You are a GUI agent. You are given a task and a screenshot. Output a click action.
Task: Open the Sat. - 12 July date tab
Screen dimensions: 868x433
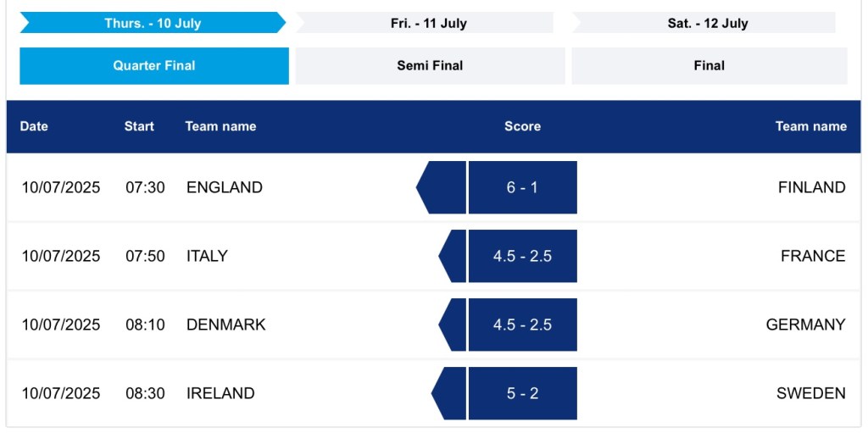pyautogui.click(x=707, y=23)
